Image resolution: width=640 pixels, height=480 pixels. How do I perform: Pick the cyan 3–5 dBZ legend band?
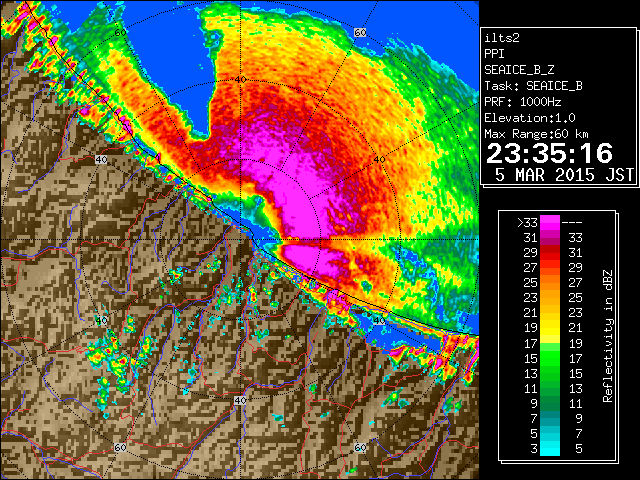(x=550, y=448)
